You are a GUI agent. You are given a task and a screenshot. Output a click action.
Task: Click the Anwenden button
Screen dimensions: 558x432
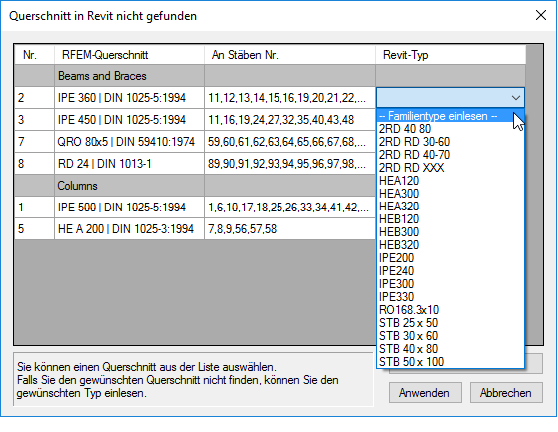[425, 393]
